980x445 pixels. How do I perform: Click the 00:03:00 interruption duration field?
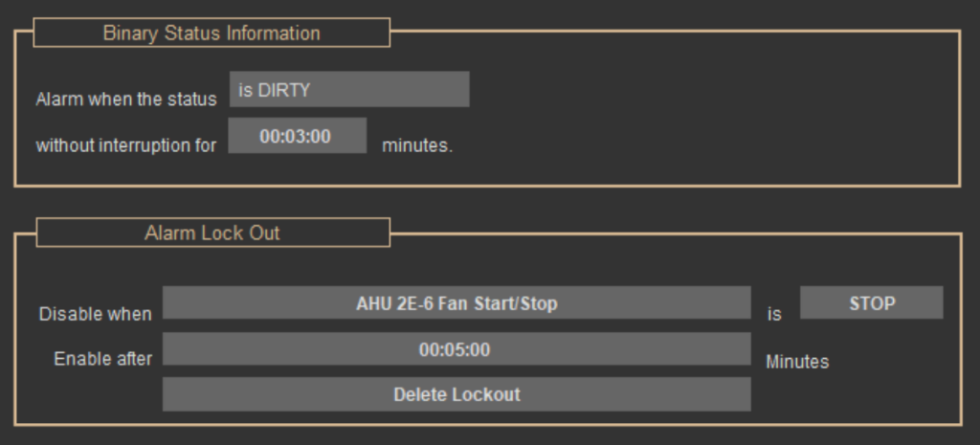click(297, 137)
